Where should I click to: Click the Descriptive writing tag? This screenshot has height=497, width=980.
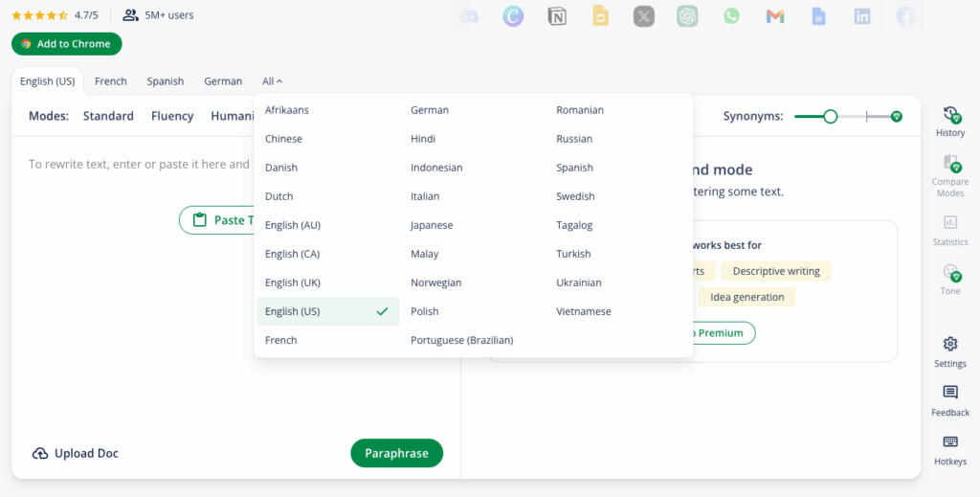click(x=776, y=271)
